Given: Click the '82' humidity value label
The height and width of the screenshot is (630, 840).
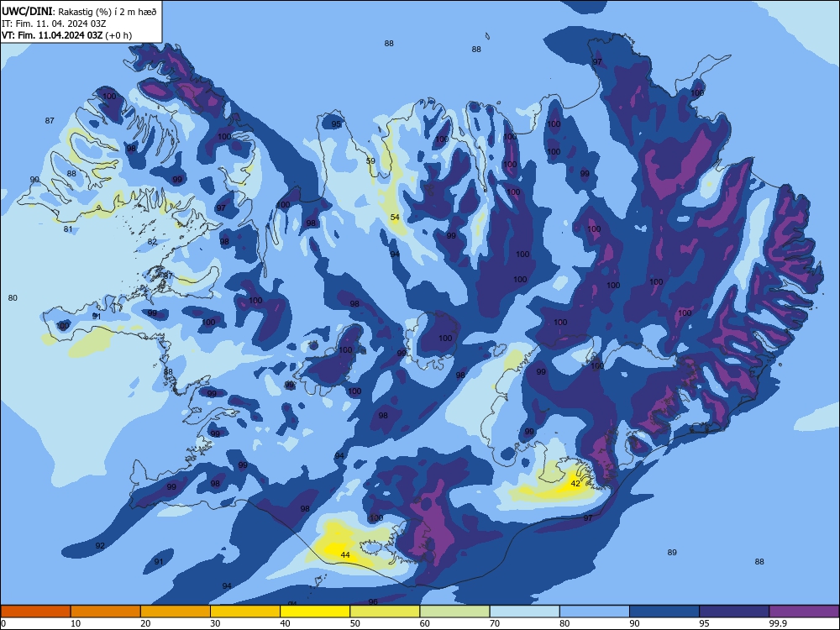Looking at the screenshot, I should click(153, 242).
